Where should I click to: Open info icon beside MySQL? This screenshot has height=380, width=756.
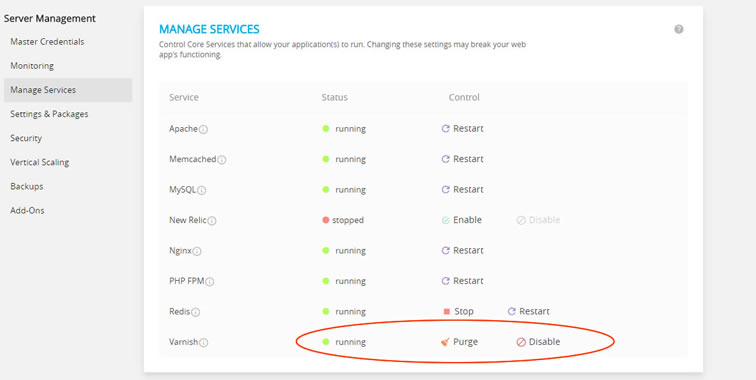pyautogui.click(x=202, y=190)
